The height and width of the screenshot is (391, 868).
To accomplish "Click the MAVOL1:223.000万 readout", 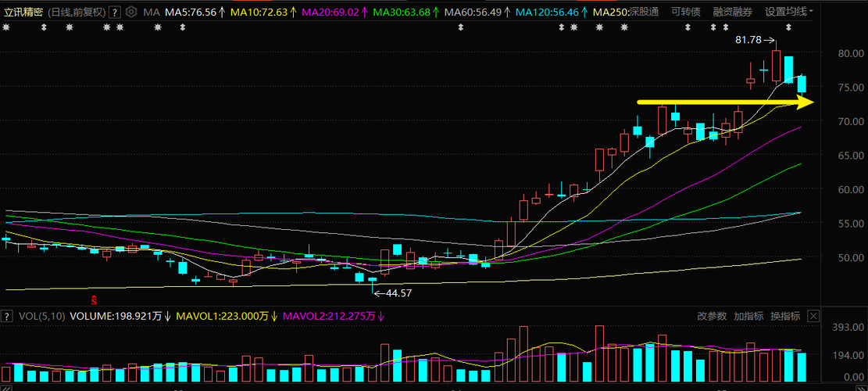I will coord(227,316).
